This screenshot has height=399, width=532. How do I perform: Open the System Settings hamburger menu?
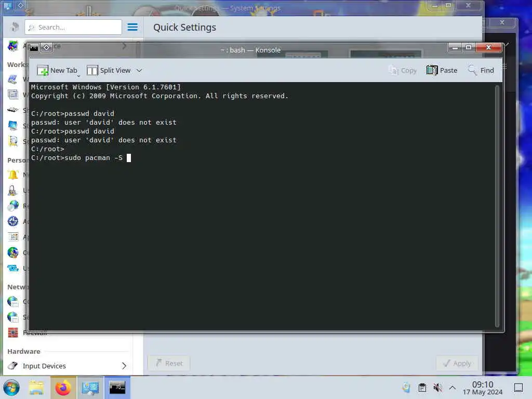132,27
